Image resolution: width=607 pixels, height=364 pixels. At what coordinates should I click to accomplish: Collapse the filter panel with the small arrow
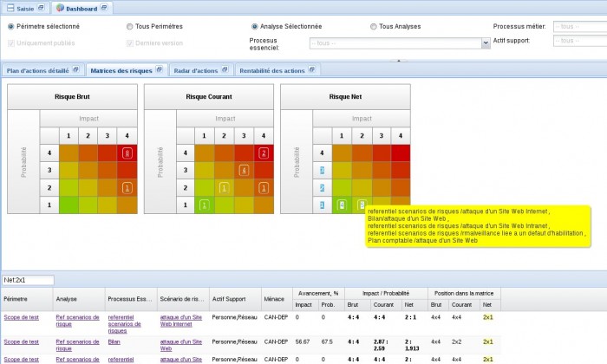coord(398,61)
